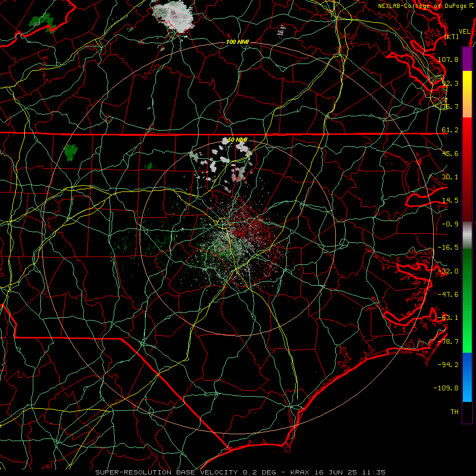This screenshot has width=476, height=476.
Task: Click the TH label under the scale
Action: coord(454,411)
